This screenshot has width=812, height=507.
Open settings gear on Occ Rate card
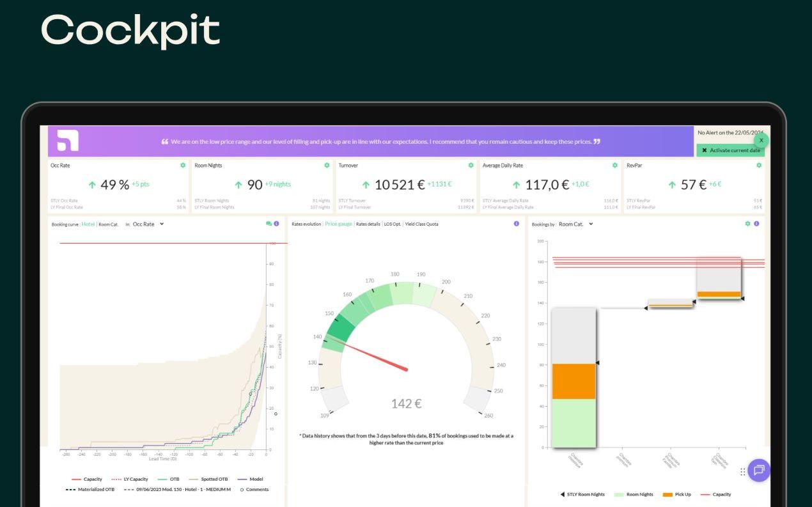tap(183, 165)
